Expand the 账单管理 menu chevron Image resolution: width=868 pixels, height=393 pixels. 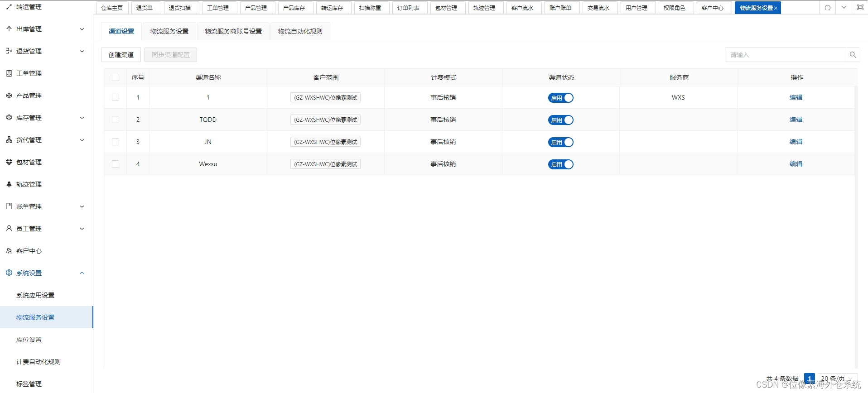click(82, 206)
